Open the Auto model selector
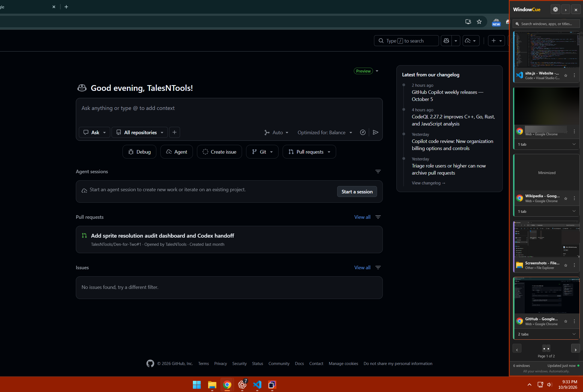This screenshot has width=583, height=392. 276,132
